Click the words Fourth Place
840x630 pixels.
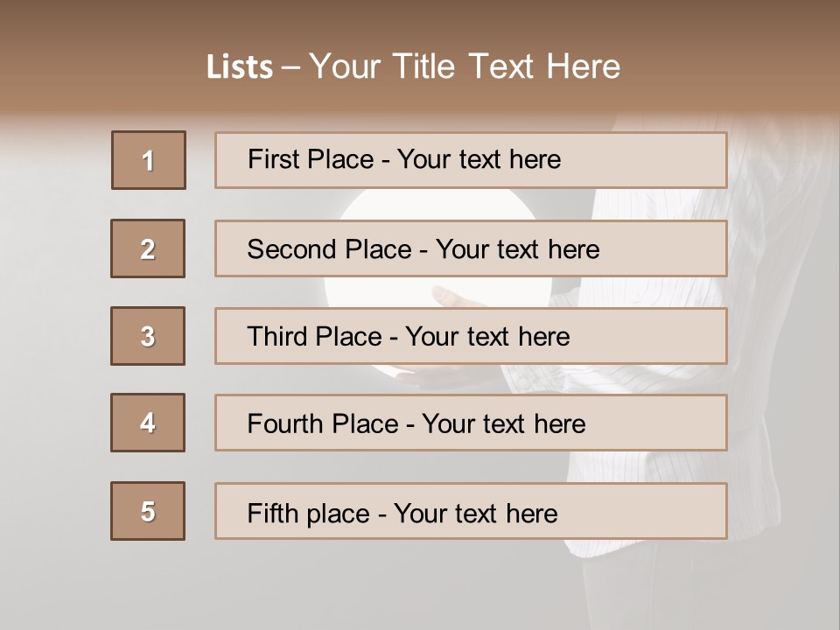[323, 423]
